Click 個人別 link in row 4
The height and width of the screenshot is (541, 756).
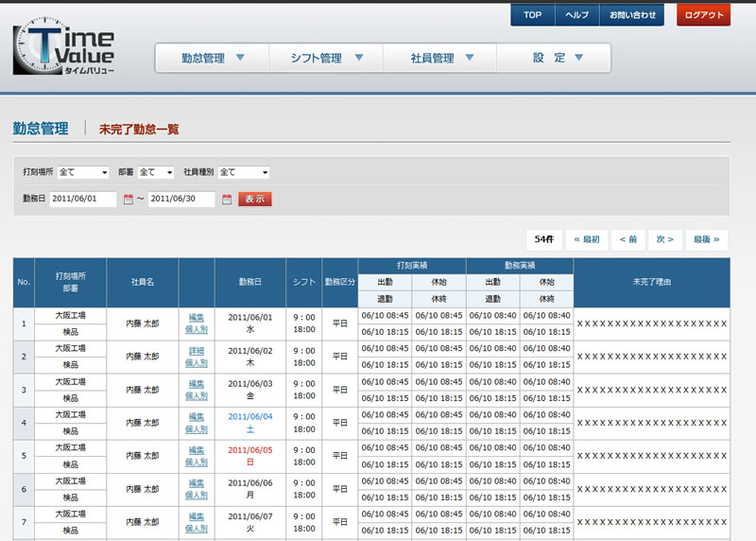coord(197,429)
